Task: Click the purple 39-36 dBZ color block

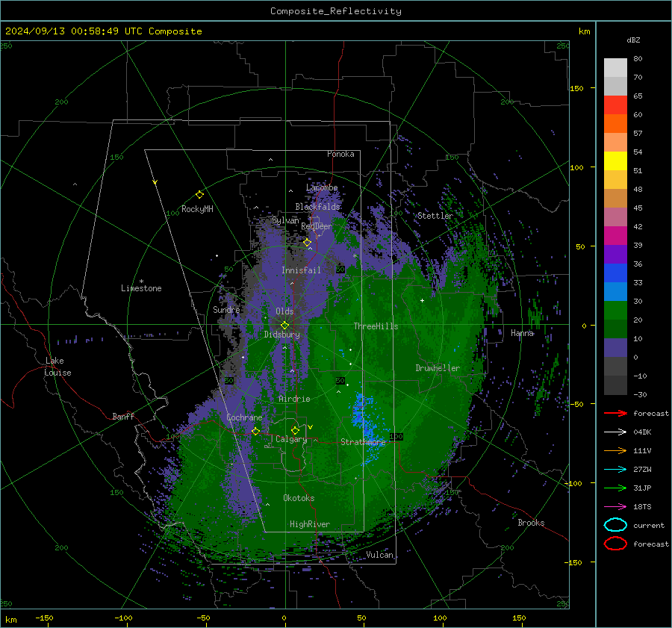Action: [x=615, y=255]
